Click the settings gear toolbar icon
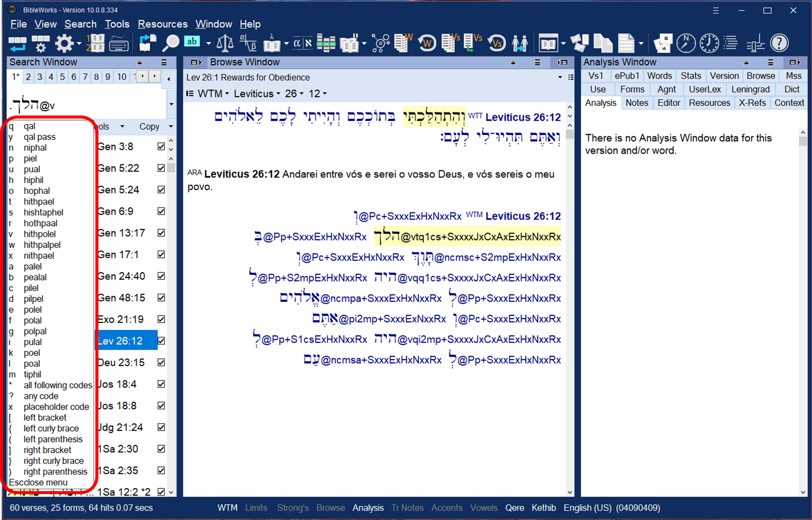This screenshot has width=812, height=520. click(65, 44)
